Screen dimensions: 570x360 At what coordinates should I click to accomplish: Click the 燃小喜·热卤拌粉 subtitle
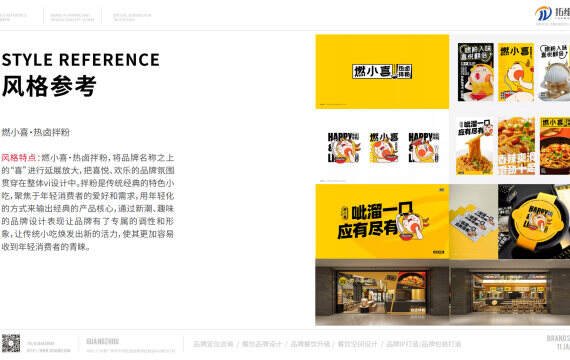pos(36,132)
